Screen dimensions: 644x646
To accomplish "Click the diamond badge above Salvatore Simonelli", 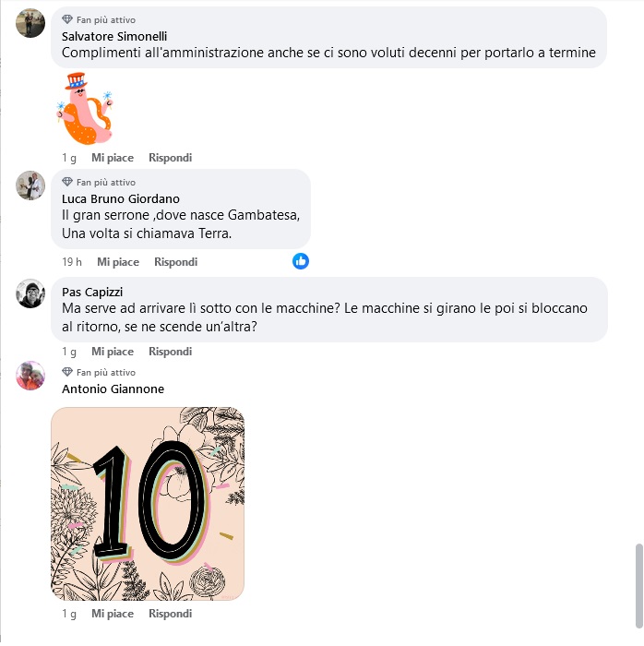I will [67, 19].
